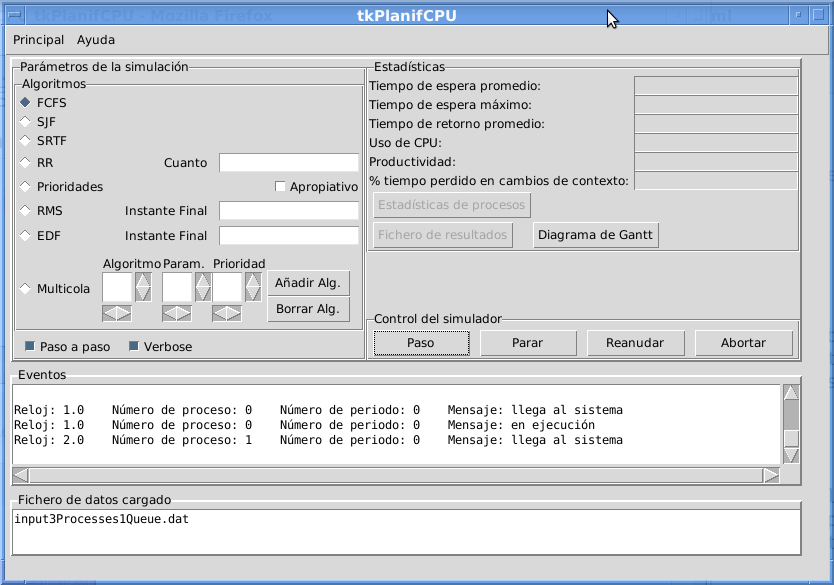
Task: Click horizontal scroll arrows under Prioridad list
Action: [x=227, y=313]
